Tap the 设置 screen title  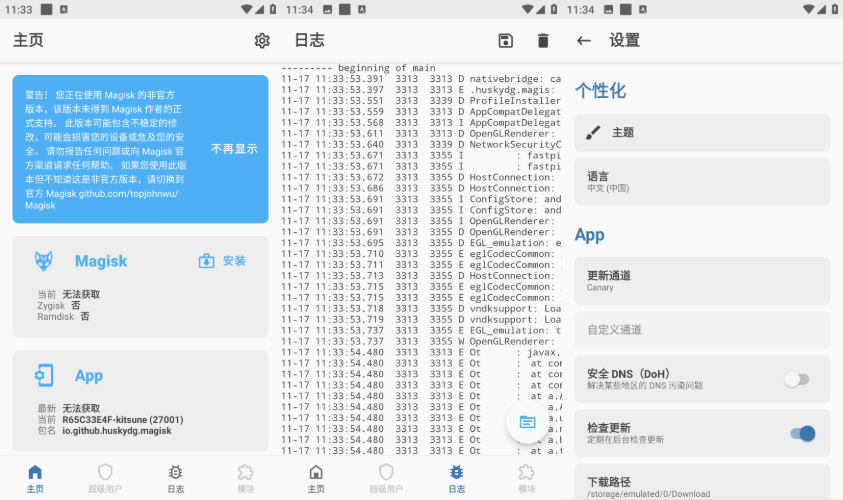(x=624, y=40)
